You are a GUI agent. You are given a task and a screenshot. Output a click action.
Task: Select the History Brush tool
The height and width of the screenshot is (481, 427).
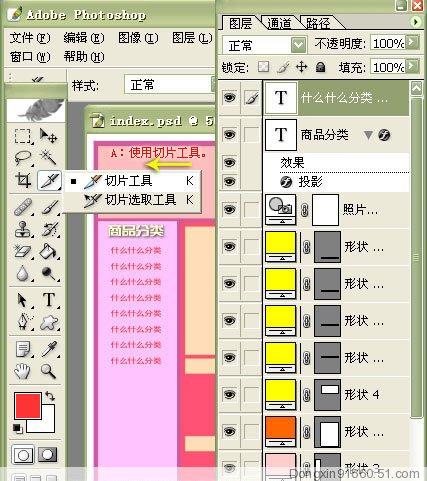[49, 229]
